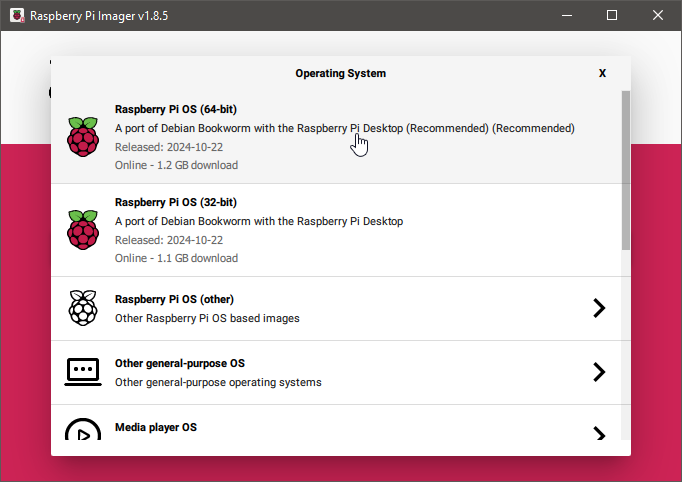Viewport: 682px width, 482px height.
Task: Expand the Raspberry Pi OS (other) chevron
Action: click(599, 308)
